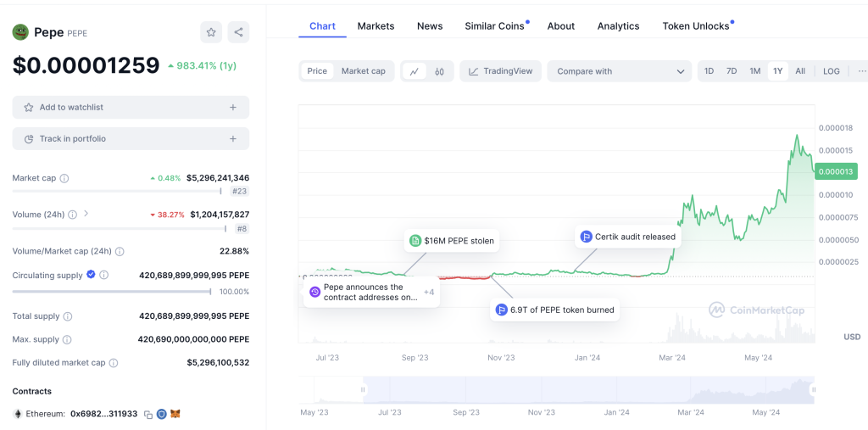Image resolution: width=868 pixels, height=430 pixels.
Task: Click the $5,296,241,346 market cap value
Action: coord(218,178)
